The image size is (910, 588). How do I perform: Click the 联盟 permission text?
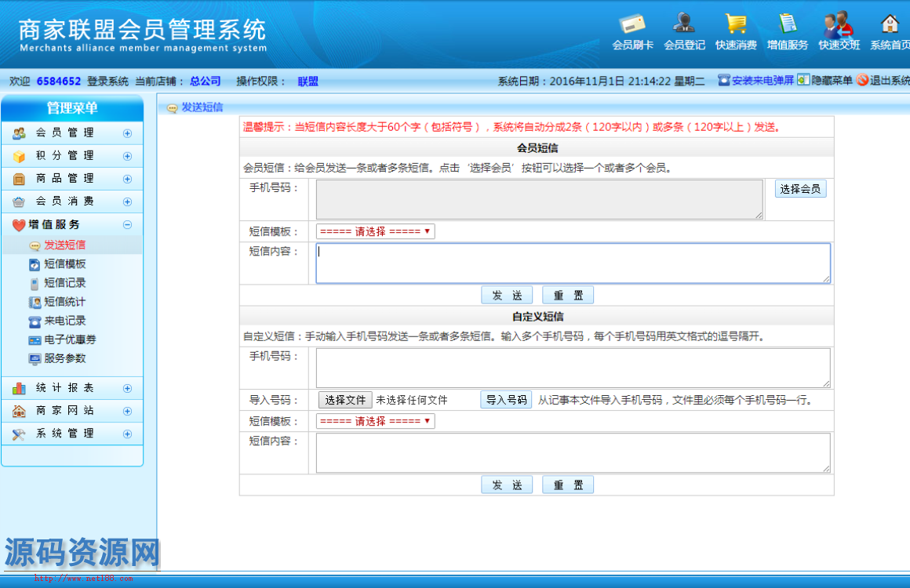tap(308, 82)
